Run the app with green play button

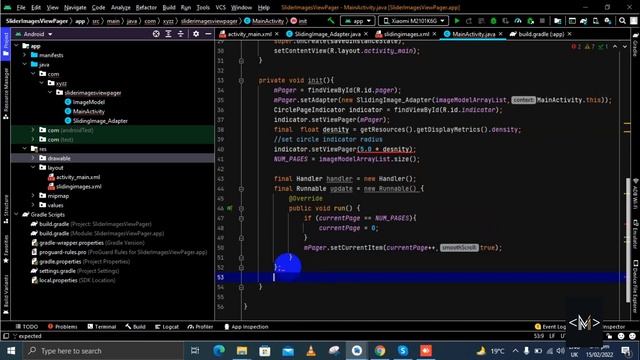pos(457,20)
